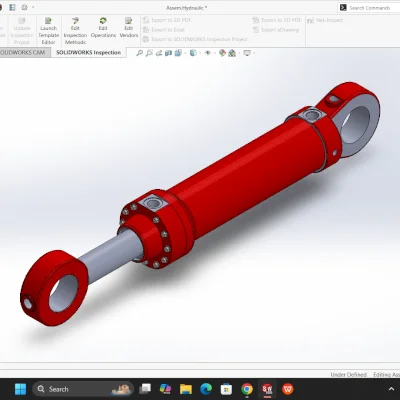Open the Edit Vendors tool

(x=129, y=28)
